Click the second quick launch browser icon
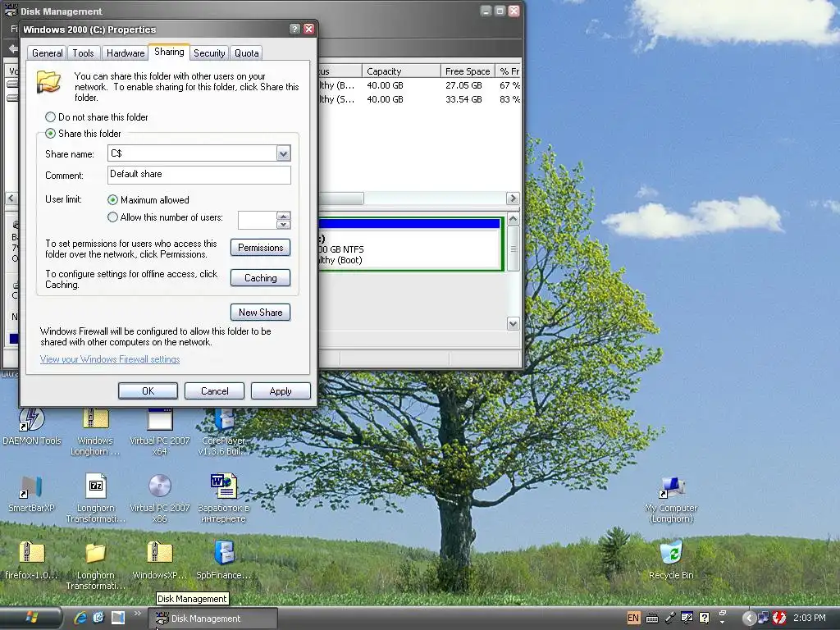This screenshot has height=630, width=840. pyautogui.click(x=98, y=618)
